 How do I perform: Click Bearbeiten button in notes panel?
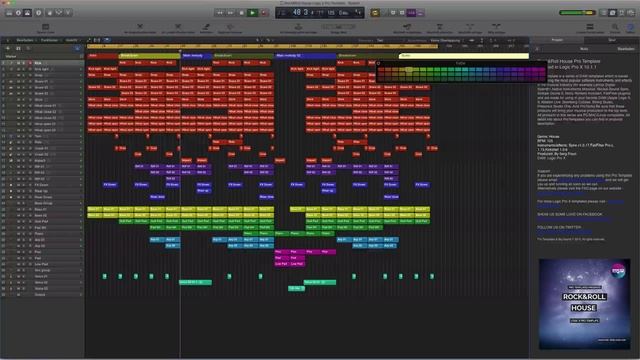pyautogui.click(x=626, y=49)
